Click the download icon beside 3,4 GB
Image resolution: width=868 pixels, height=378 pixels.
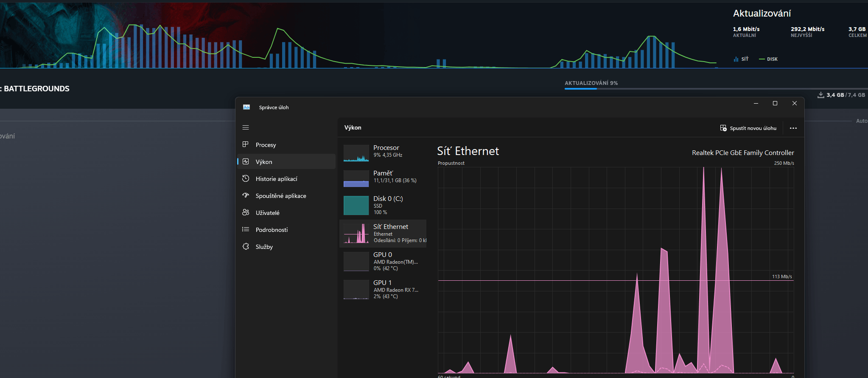(x=821, y=95)
